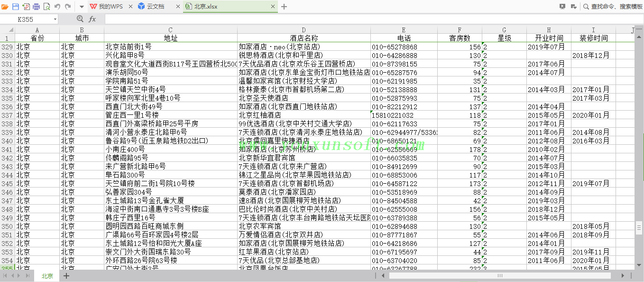Add a new document tab with plus
This screenshot has width=644, height=282.
[284, 7]
